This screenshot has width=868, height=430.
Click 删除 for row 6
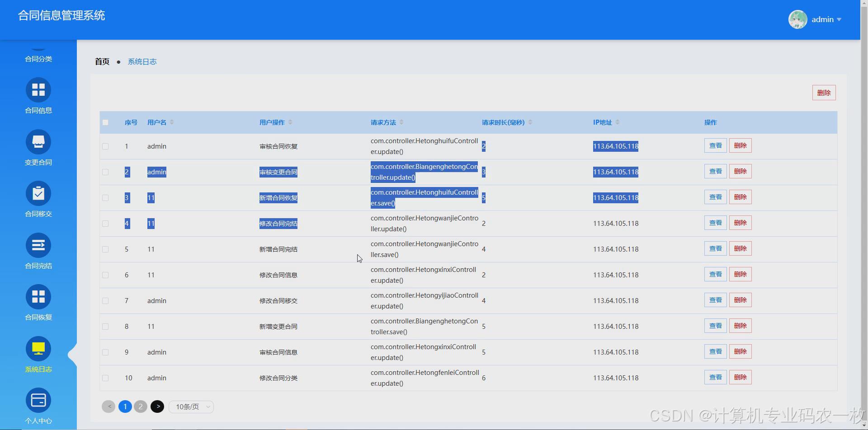click(740, 274)
